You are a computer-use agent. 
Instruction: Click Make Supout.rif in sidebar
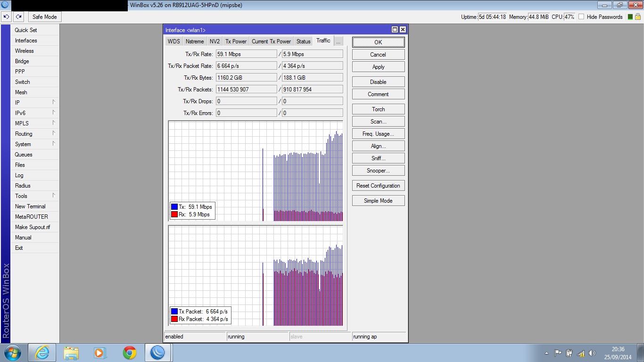(35, 227)
